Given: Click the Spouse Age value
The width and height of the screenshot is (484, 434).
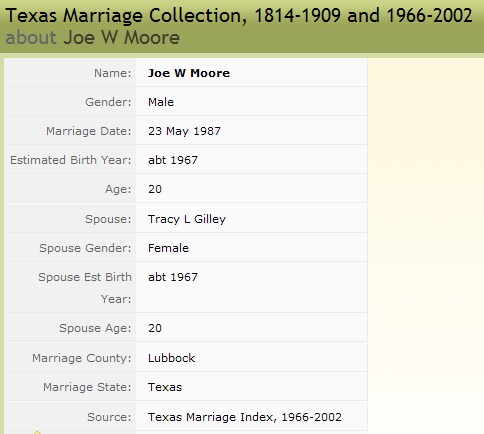Looking at the screenshot, I should [155, 328].
